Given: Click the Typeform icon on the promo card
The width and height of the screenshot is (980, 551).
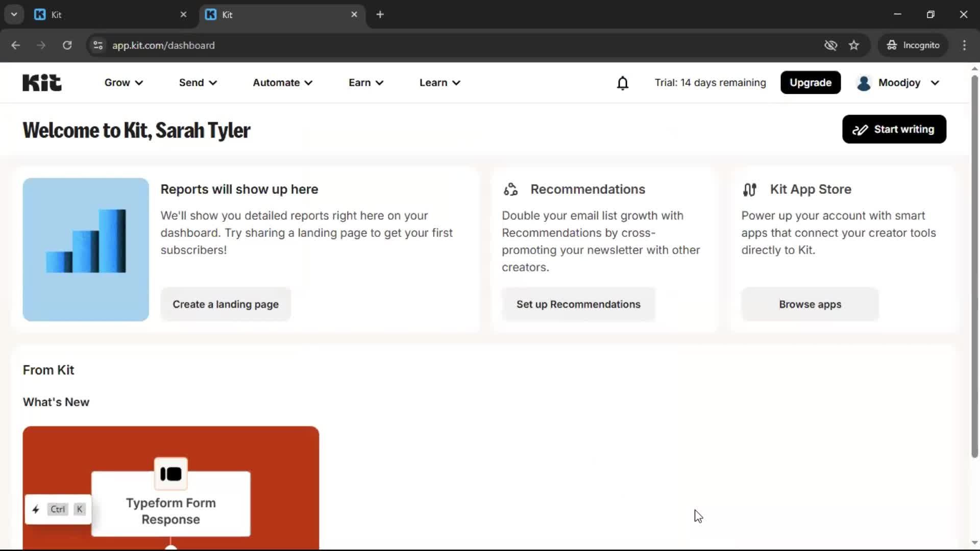Looking at the screenshot, I should tap(170, 474).
